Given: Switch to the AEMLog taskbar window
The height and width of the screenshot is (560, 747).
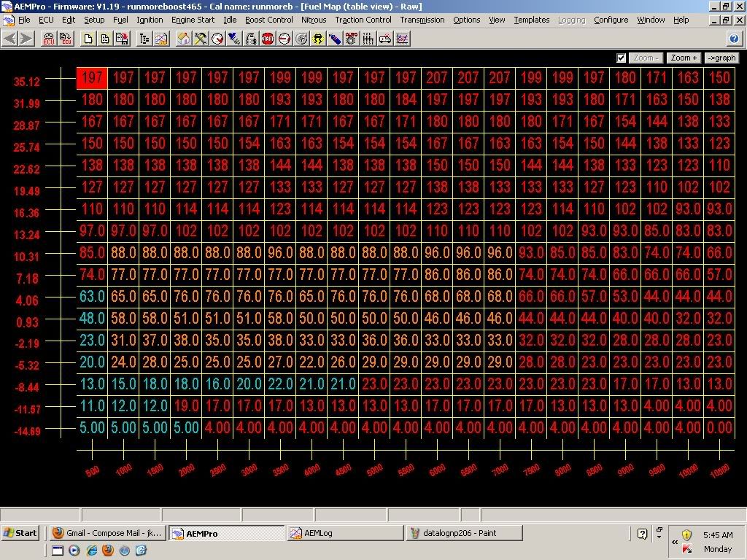Looking at the screenshot, I should 345,533.
